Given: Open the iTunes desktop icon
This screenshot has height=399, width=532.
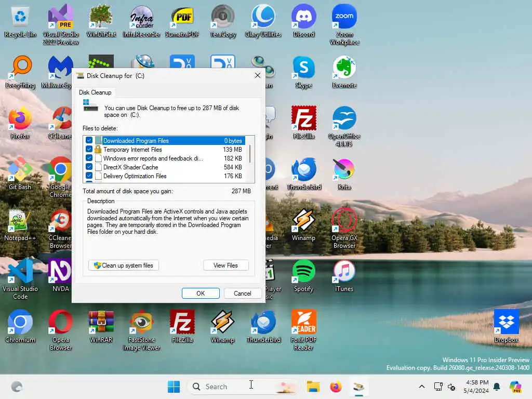Looking at the screenshot, I should (x=344, y=275).
